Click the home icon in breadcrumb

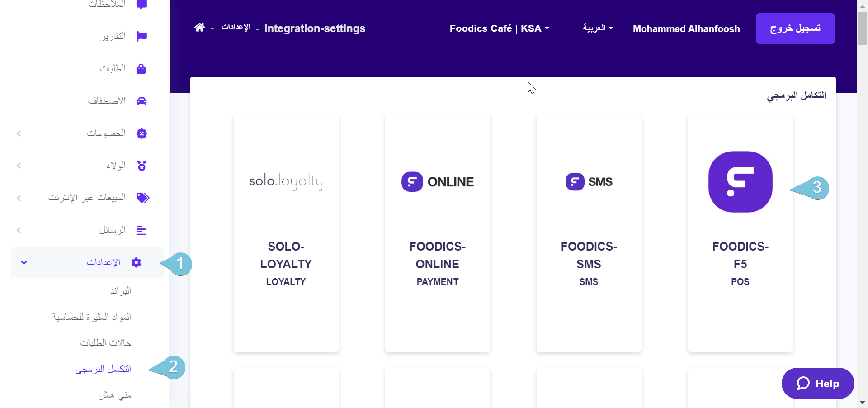pyautogui.click(x=199, y=28)
